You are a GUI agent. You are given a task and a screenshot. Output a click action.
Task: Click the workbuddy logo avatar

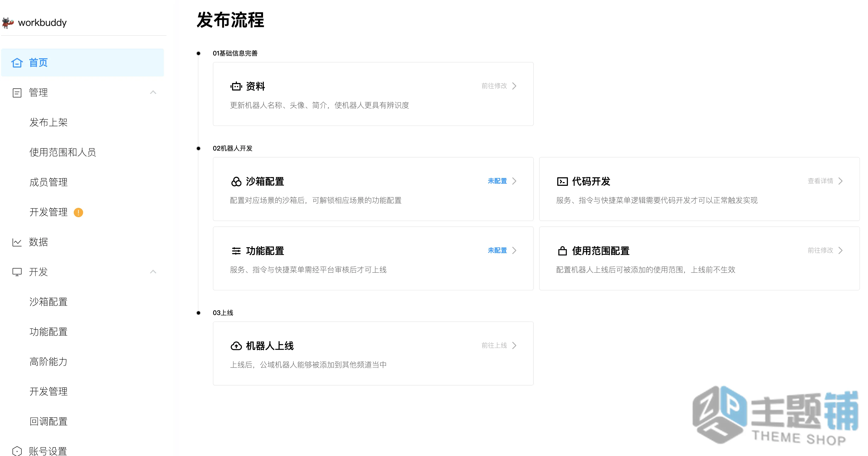coord(8,23)
